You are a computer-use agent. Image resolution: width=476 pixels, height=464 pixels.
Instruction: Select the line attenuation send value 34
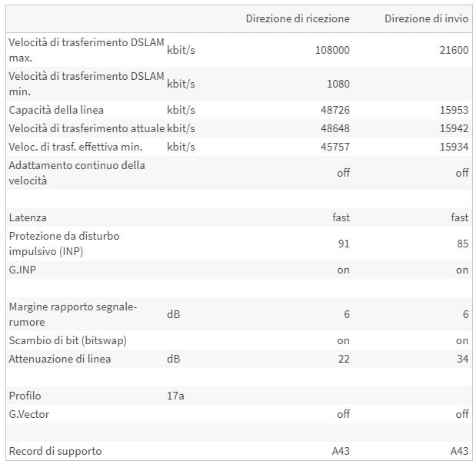tap(461, 359)
